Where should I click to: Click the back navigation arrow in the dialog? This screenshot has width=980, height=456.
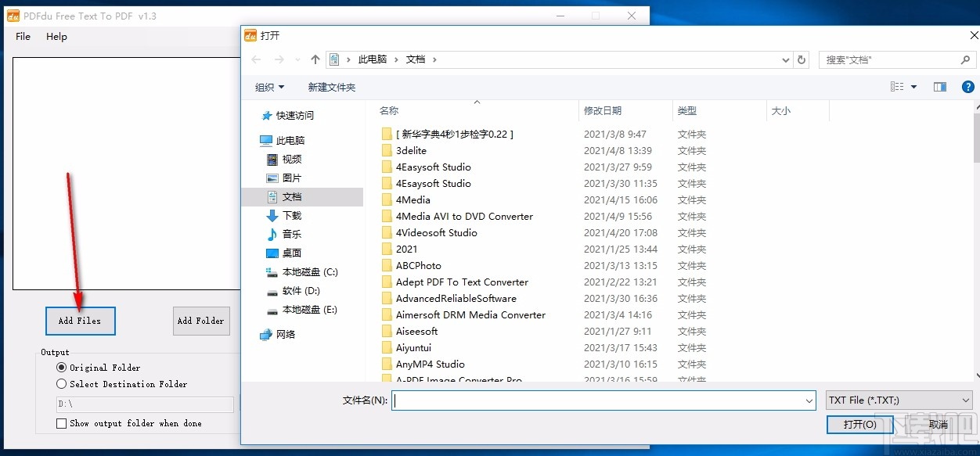click(255, 59)
